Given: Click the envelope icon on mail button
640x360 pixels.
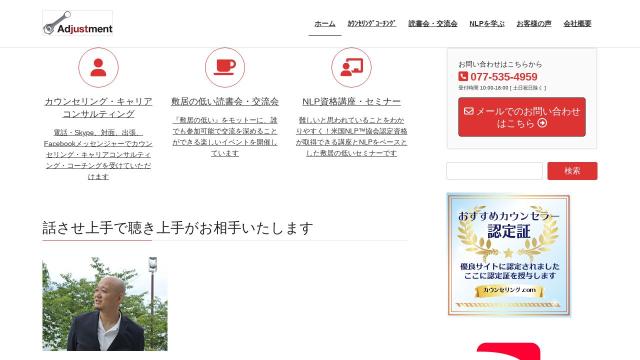Looking at the screenshot, I should (469, 111).
